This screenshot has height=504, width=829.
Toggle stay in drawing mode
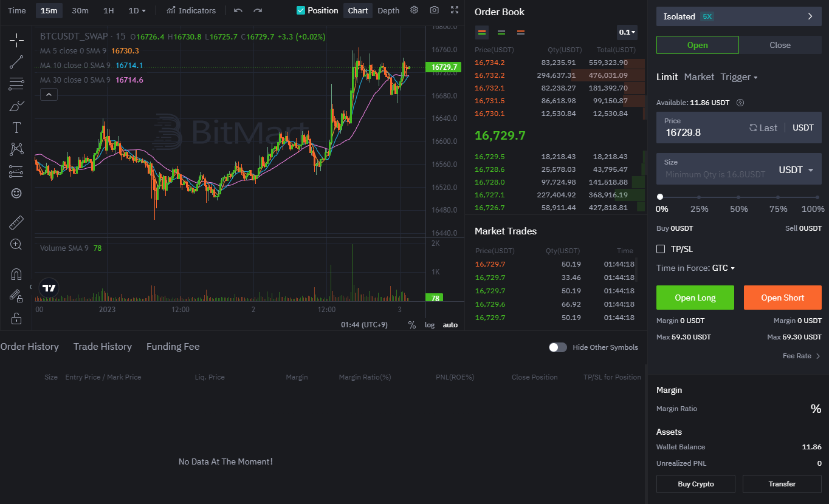[x=16, y=296]
